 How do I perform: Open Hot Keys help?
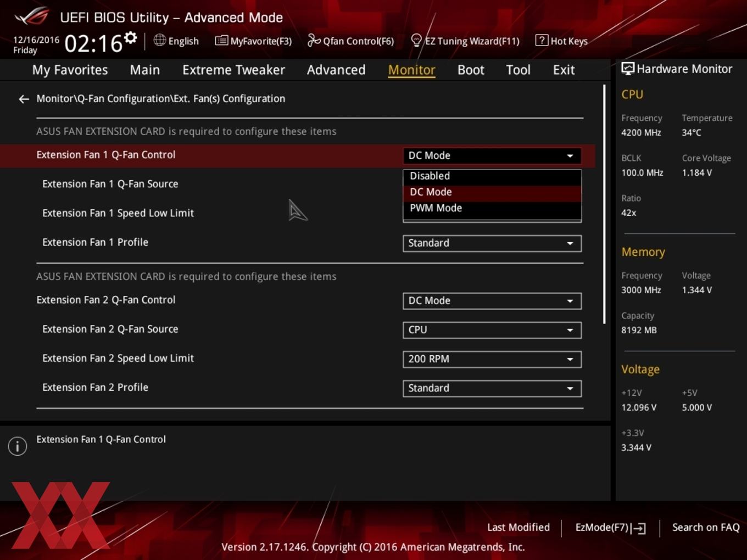(x=562, y=41)
